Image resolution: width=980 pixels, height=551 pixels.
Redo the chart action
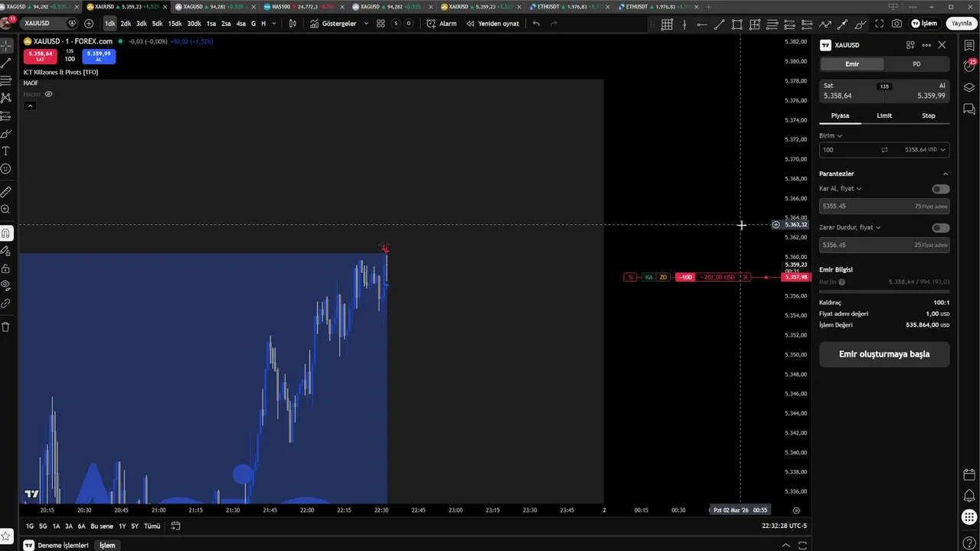[554, 24]
